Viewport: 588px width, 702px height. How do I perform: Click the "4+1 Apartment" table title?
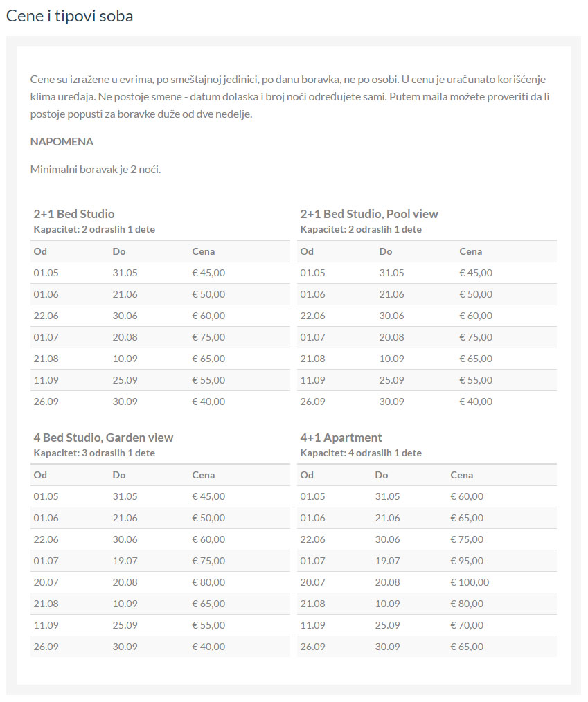341,438
